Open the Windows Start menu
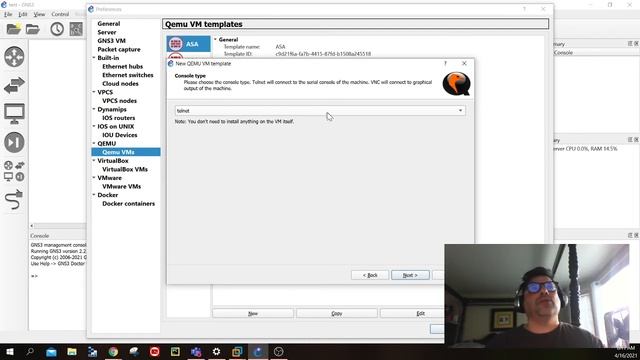Viewport: 640px width, 360px height. pos(9,351)
